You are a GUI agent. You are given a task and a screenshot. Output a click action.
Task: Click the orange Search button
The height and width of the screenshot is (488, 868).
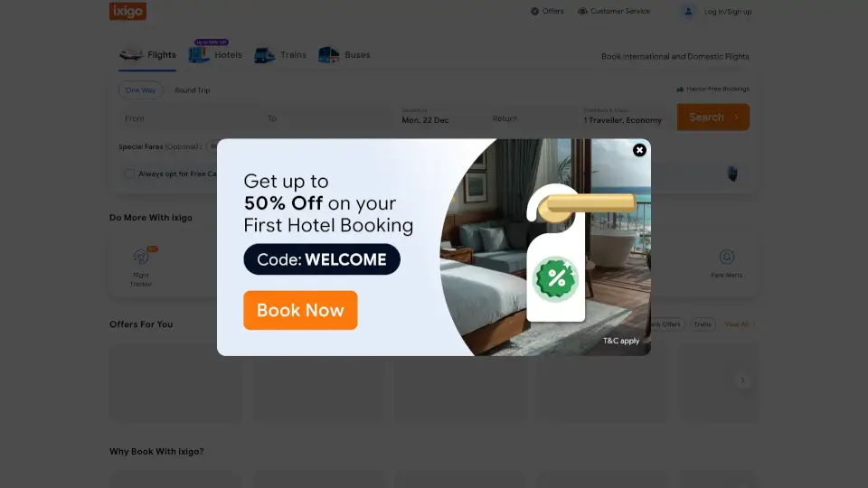click(x=713, y=117)
